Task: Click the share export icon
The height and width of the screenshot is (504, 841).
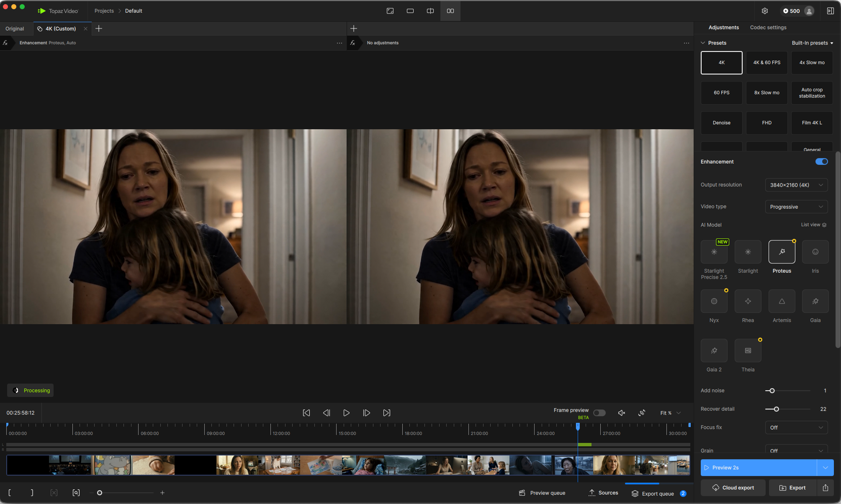Action: (826, 488)
